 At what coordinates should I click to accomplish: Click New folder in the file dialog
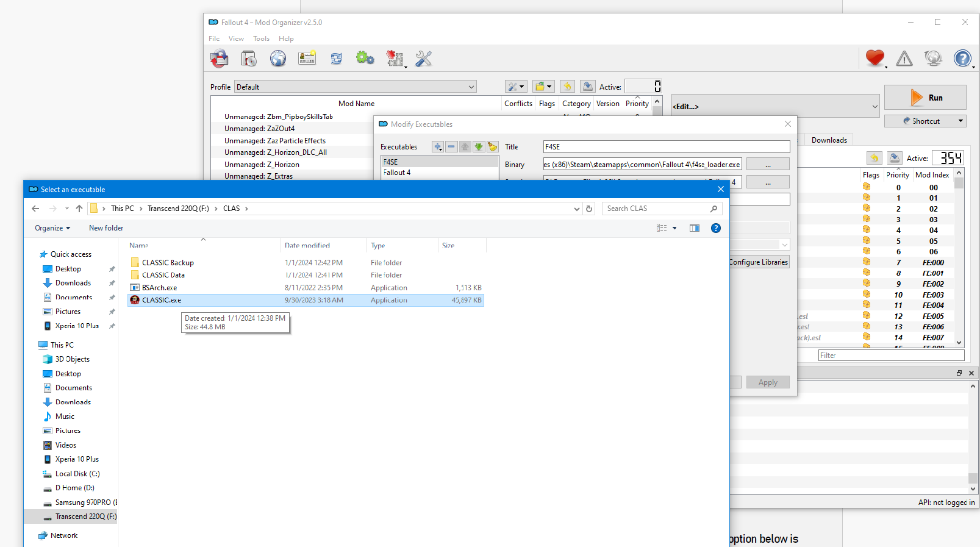[x=106, y=228]
